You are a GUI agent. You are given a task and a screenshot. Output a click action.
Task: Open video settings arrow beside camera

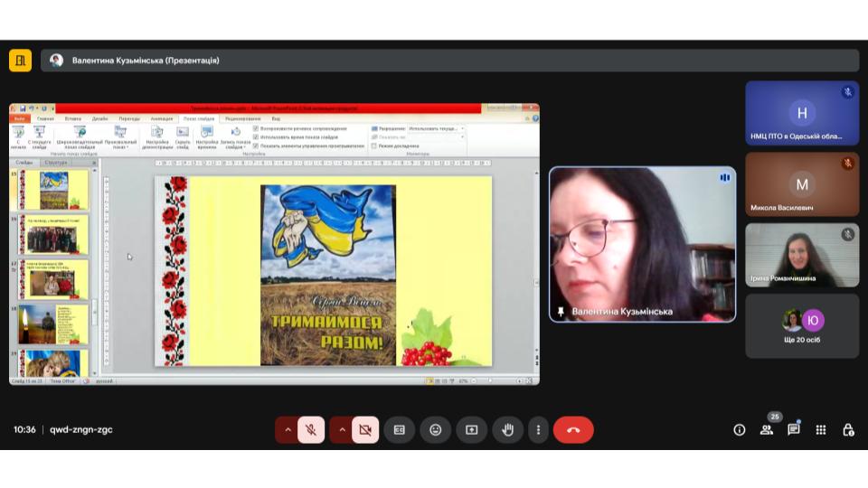[x=342, y=430]
